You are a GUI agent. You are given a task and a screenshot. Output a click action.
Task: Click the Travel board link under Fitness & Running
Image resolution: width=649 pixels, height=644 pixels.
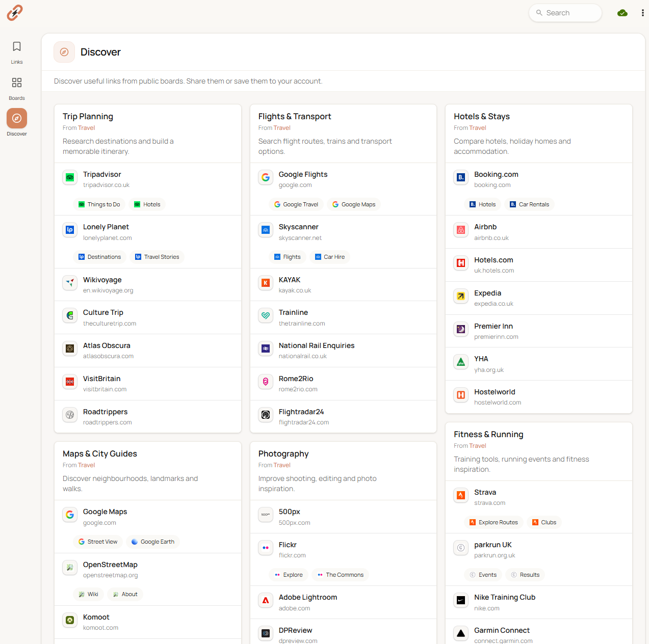478,446
